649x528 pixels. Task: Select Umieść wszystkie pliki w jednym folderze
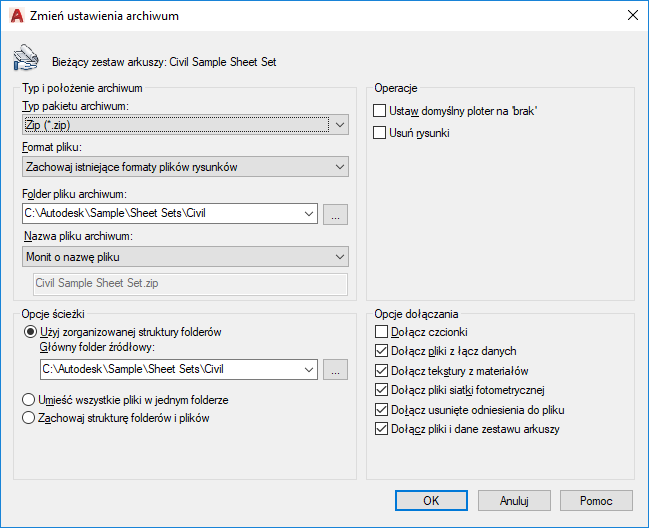[x=29, y=399]
